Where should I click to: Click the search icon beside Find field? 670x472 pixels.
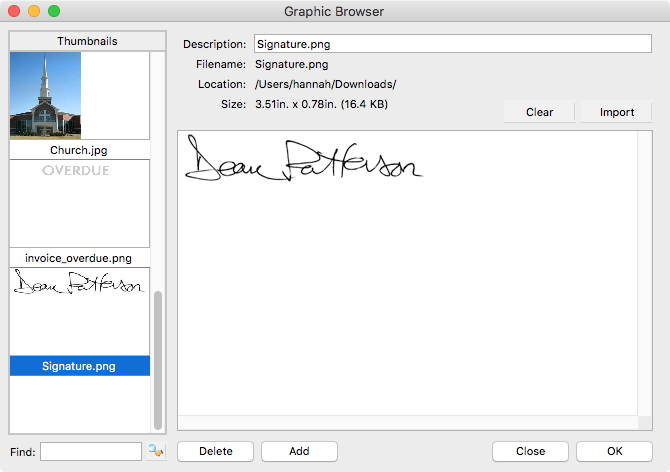[x=155, y=451]
